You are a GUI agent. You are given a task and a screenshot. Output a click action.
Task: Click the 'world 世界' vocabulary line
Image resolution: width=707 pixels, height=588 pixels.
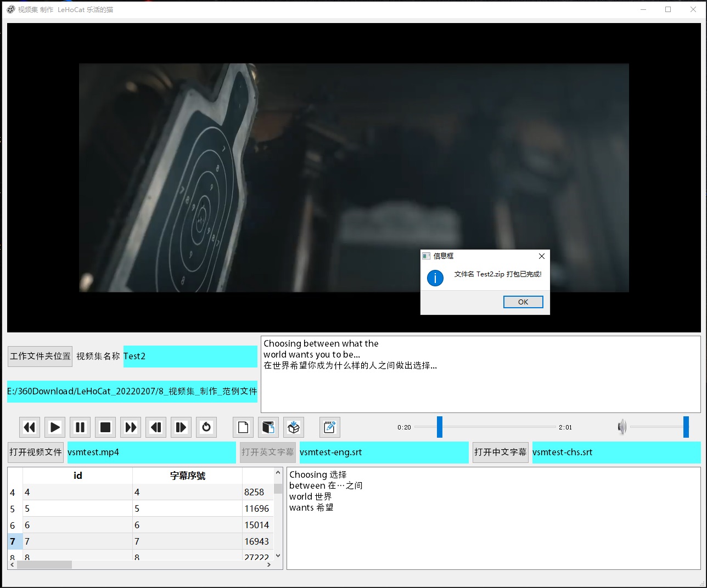click(310, 496)
